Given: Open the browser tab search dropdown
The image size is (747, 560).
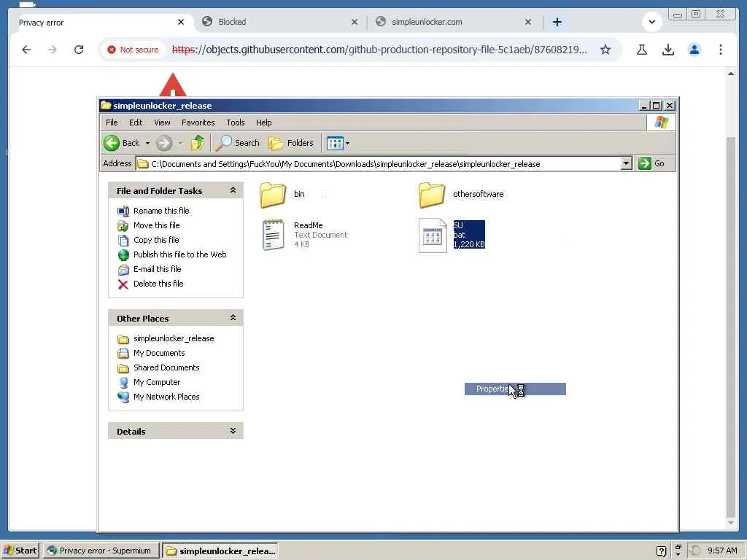Looking at the screenshot, I should click(651, 22).
